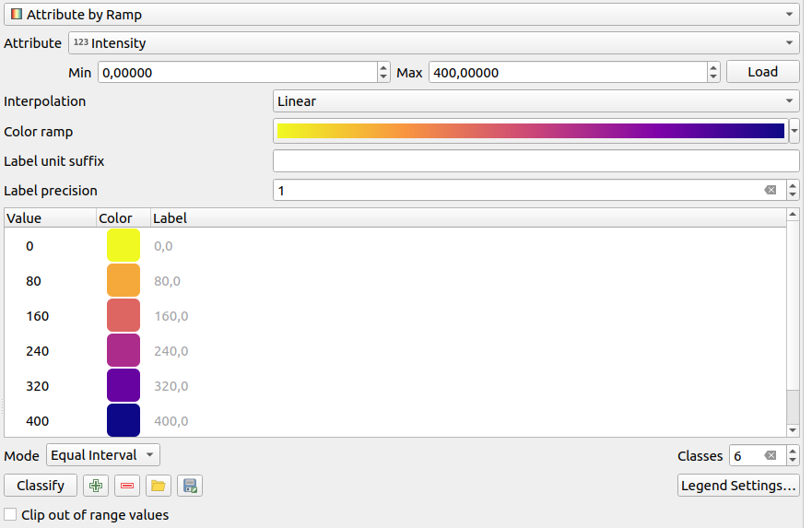Expand the Linear interpolation dropdown
The height and width of the screenshot is (528, 812).
535,101
